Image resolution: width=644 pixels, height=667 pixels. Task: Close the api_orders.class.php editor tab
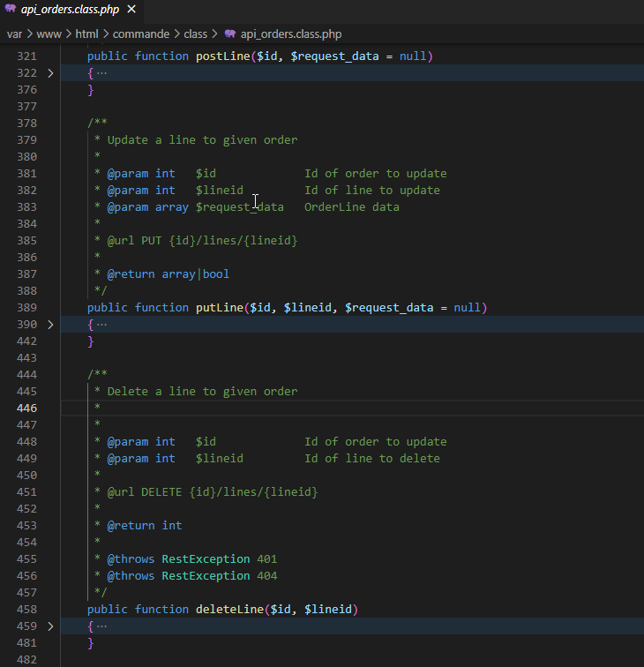pos(131,11)
